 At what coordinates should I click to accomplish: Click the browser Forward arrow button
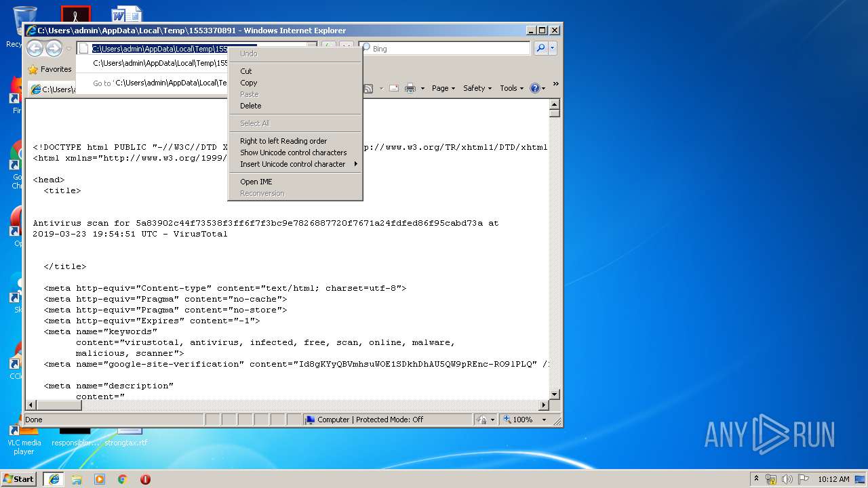(x=54, y=48)
